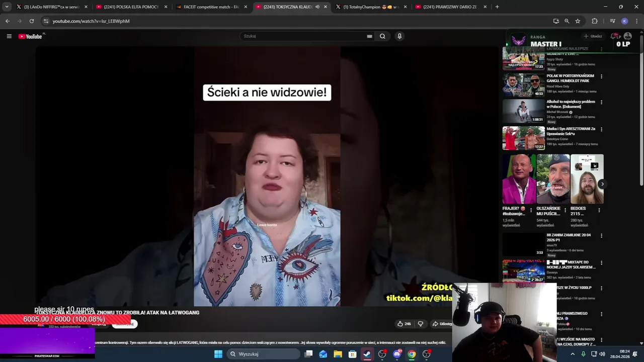Go to the YouTube home logo
Image resolution: width=644 pixels, height=362 pixels.
[30, 36]
